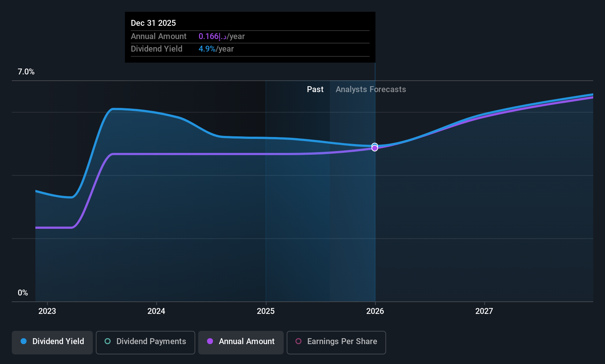
Task: Click the 0% y-axis label
Action: point(23,293)
